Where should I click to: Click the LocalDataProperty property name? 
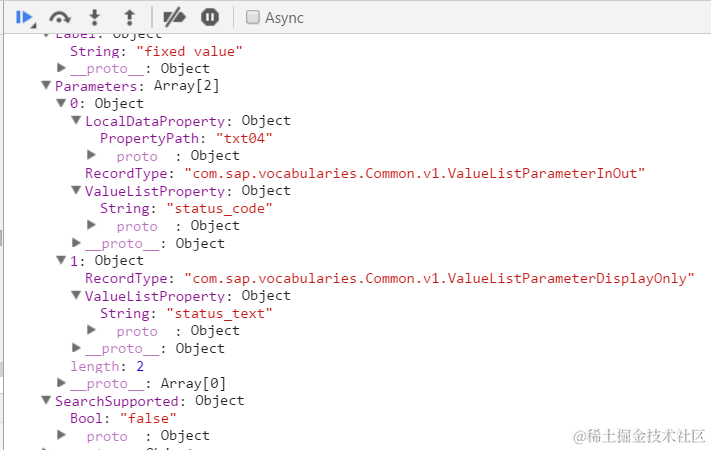click(x=155, y=121)
